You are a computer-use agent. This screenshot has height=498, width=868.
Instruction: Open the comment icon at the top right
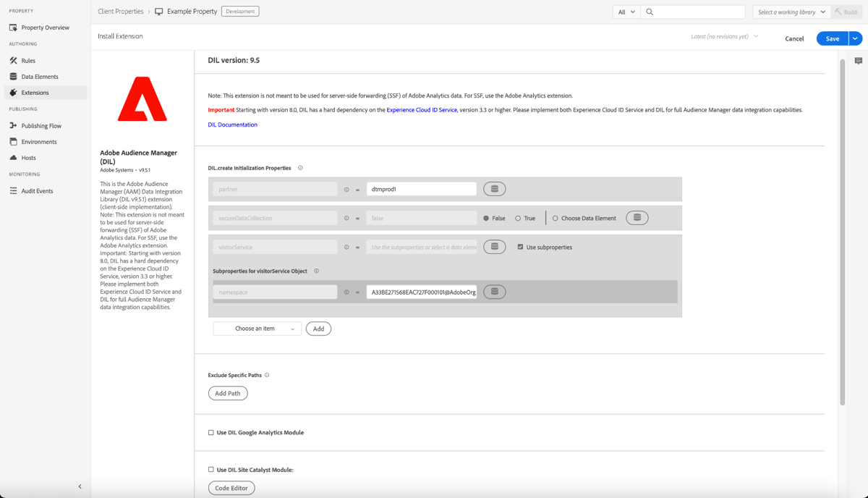857,60
